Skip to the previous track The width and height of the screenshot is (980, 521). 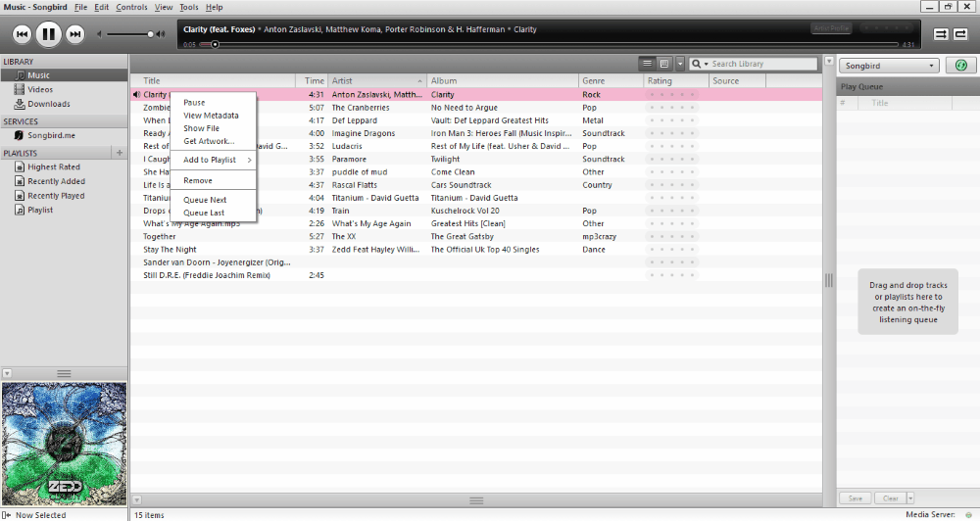(22, 34)
